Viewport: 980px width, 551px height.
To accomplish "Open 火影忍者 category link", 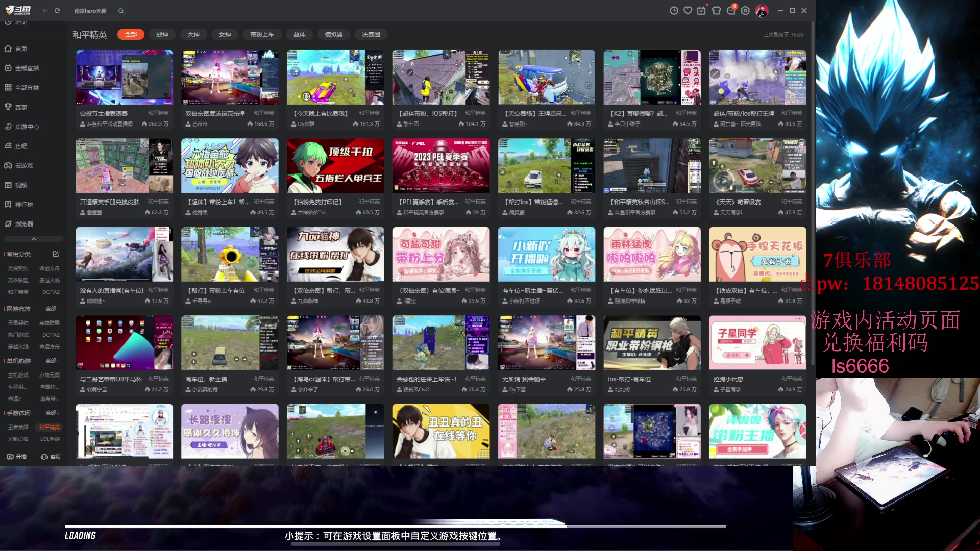I will point(18,439).
